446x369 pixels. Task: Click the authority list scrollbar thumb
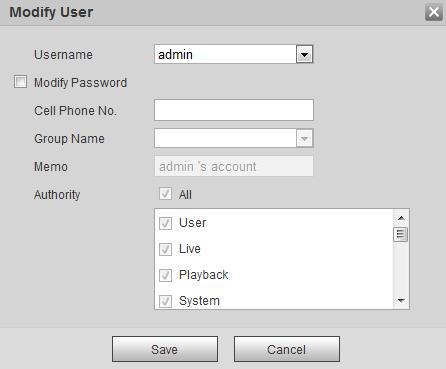point(401,234)
